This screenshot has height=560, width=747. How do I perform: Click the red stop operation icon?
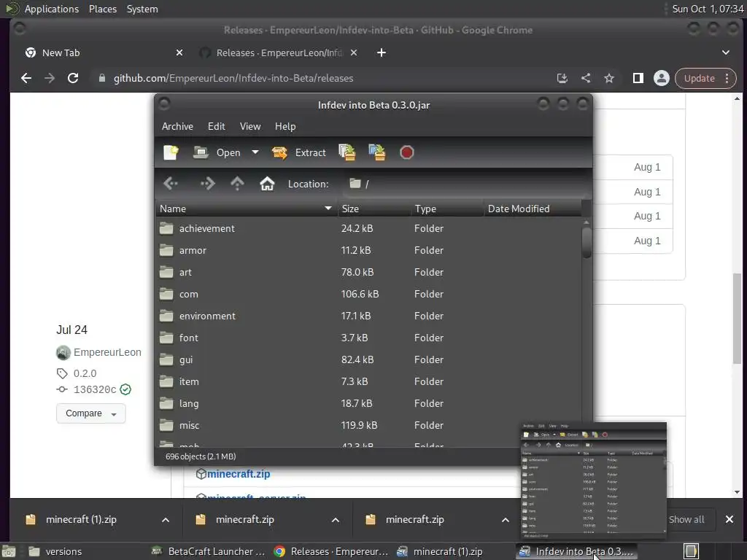[406, 152]
